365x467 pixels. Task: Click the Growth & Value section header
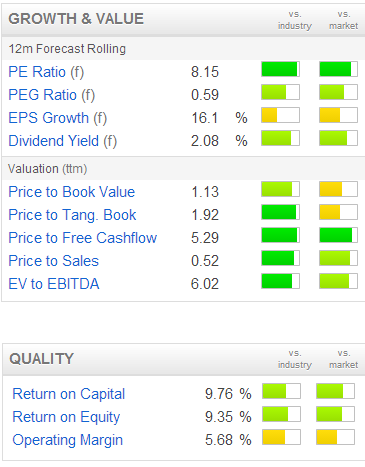[76, 19]
